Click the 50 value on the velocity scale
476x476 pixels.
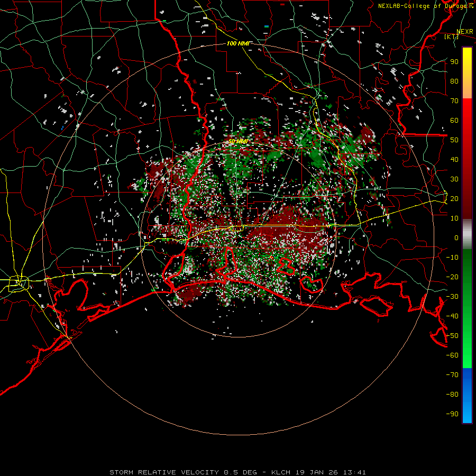pos(454,140)
